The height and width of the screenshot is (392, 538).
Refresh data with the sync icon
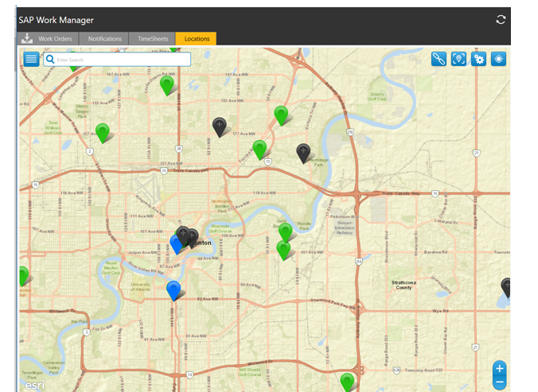coord(501,20)
